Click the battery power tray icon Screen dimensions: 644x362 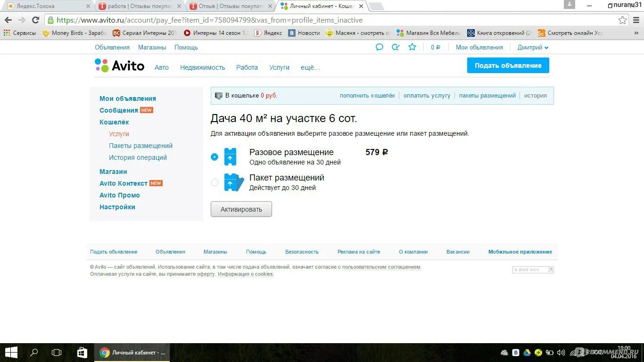pyautogui.click(x=550, y=353)
